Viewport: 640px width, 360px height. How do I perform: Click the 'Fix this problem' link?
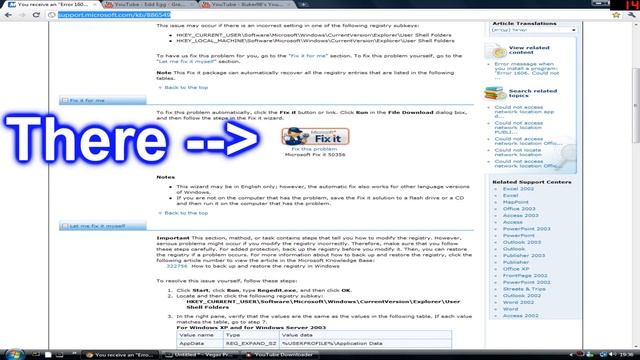click(x=314, y=149)
